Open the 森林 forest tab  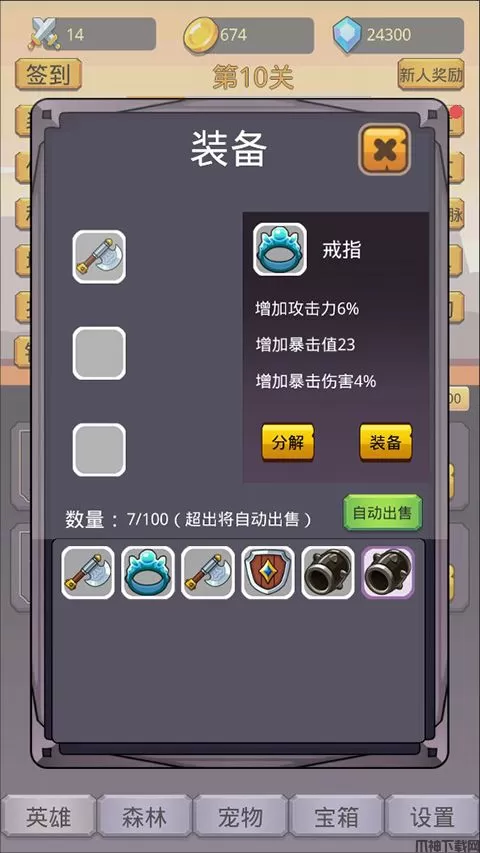coord(144,817)
